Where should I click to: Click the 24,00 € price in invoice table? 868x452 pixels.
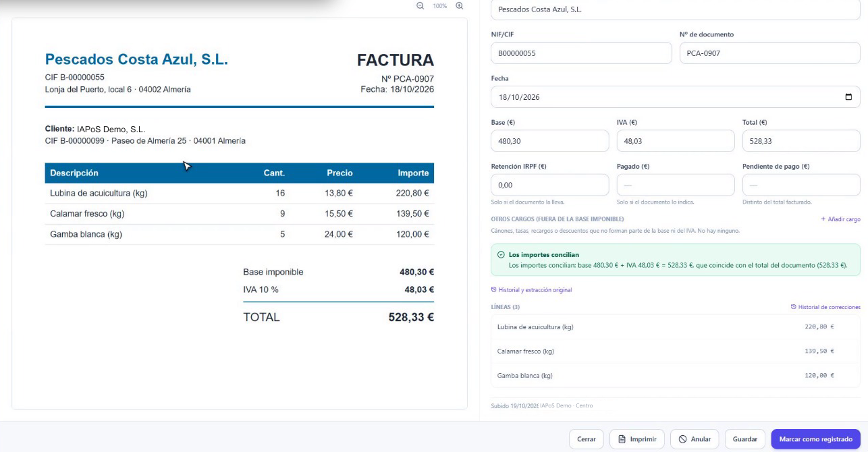click(339, 235)
